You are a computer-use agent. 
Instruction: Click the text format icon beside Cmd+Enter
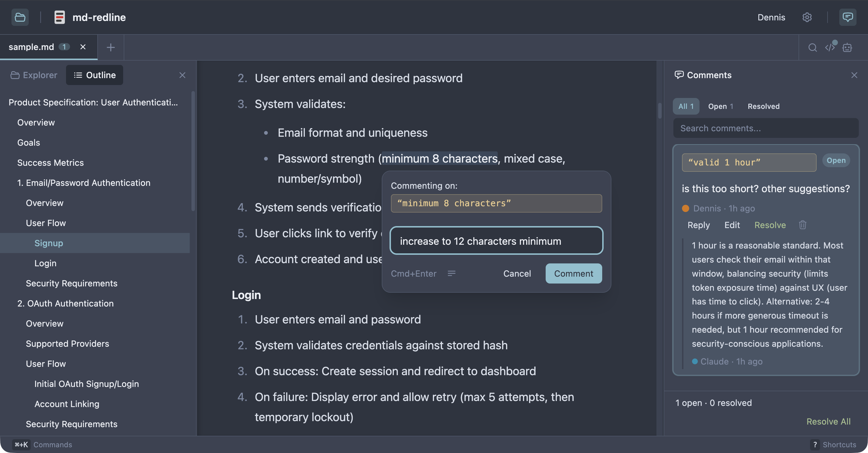pos(452,273)
